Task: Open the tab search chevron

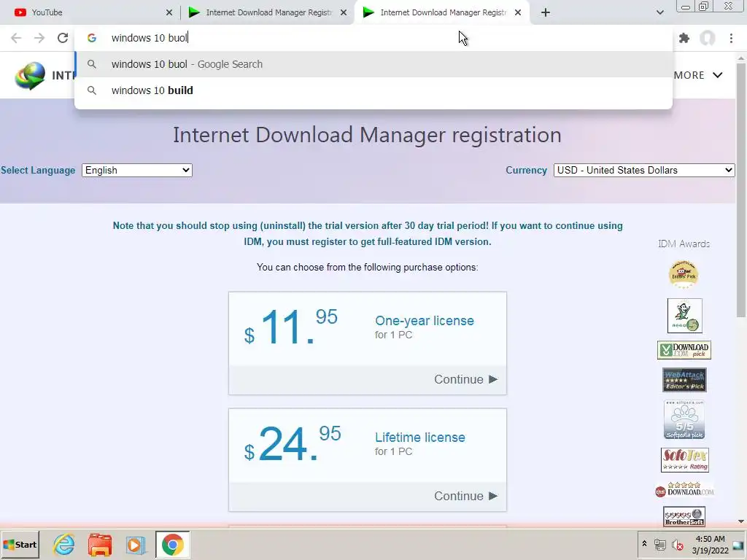Action: (x=659, y=12)
